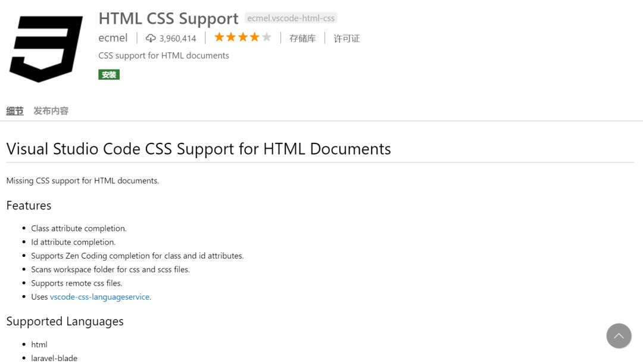
Task: Click the Supported Languages heading
Action: (65, 321)
